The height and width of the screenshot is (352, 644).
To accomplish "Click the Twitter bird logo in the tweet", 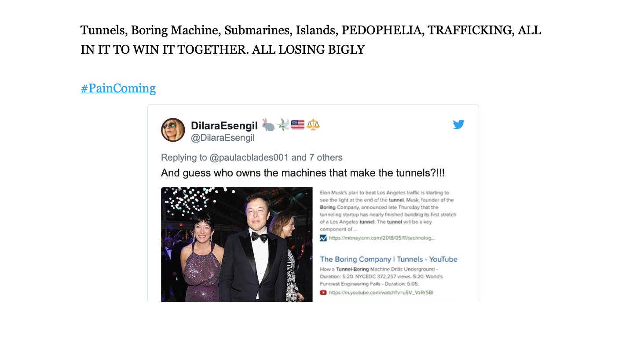I will tap(459, 125).
